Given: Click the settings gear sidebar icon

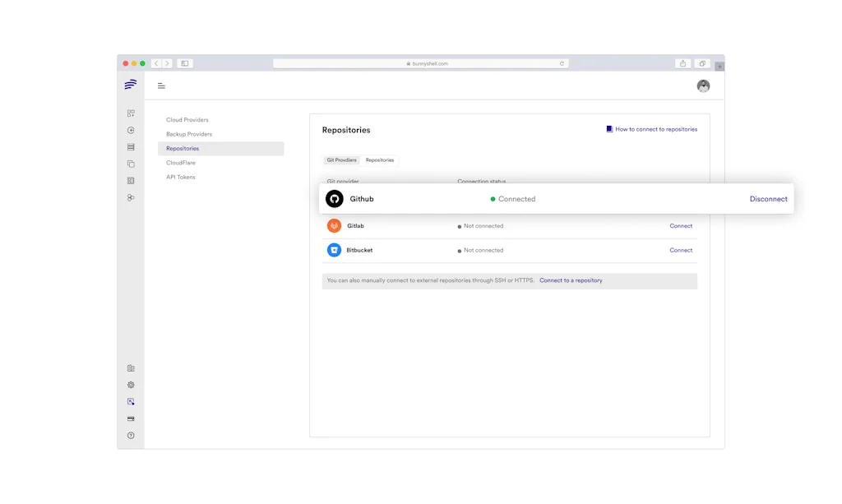Looking at the screenshot, I should click(x=131, y=385).
